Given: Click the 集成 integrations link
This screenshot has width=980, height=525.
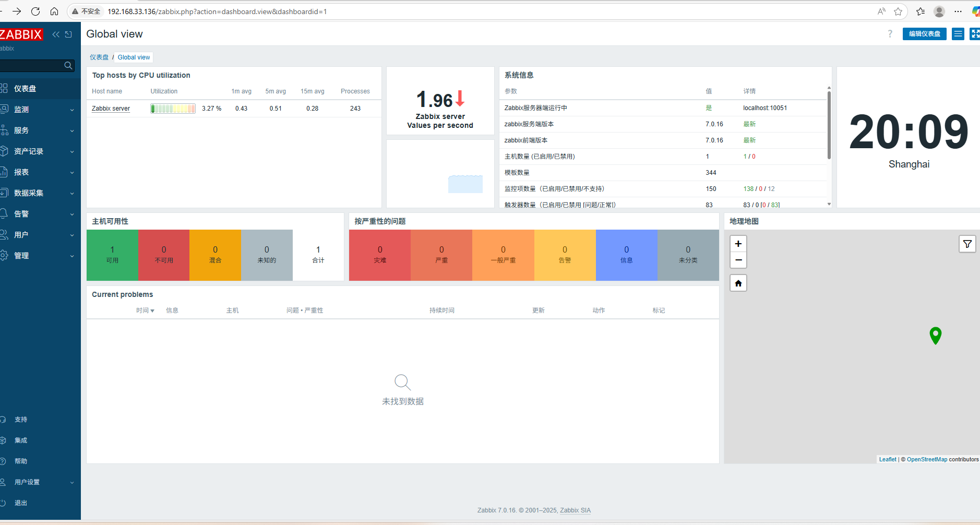Looking at the screenshot, I should tap(21, 440).
